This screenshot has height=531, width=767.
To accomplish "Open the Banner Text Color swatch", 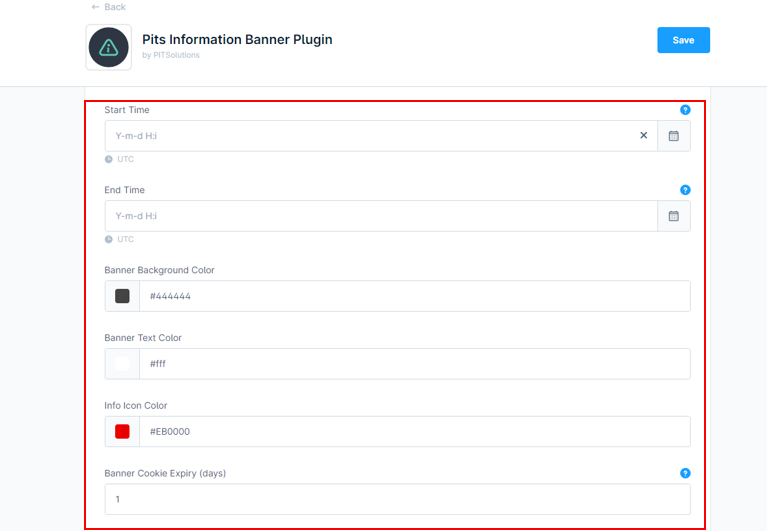I will (122, 364).
